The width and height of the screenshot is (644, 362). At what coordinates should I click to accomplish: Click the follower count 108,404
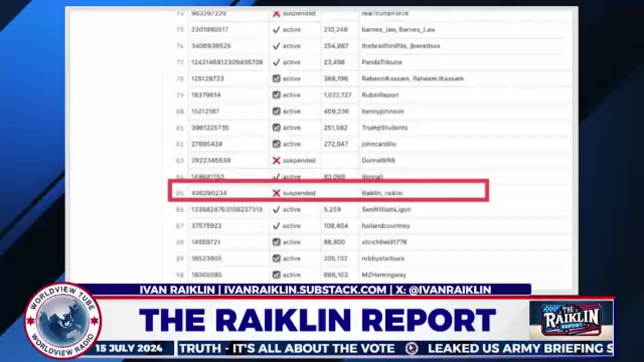336,226
